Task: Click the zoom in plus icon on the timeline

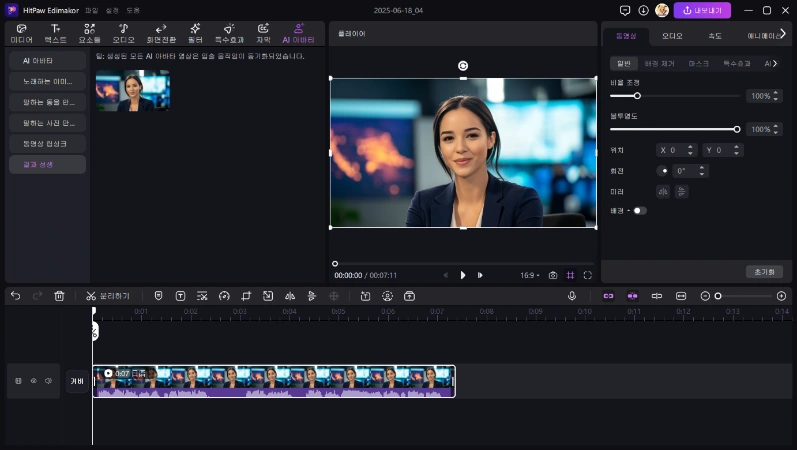Action: click(x=782, y=296)
